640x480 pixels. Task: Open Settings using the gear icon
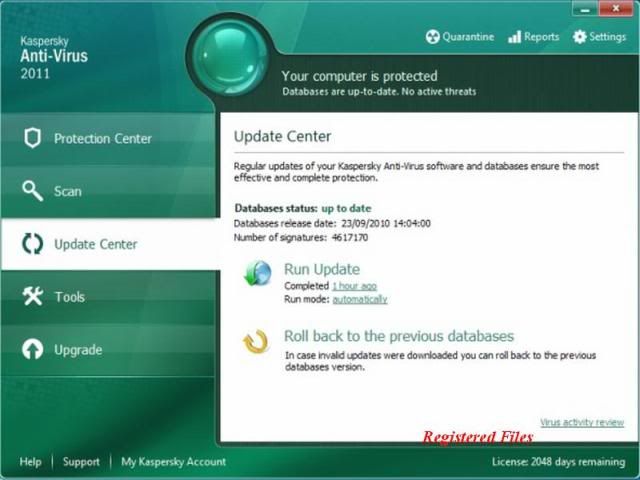[580, 37]
